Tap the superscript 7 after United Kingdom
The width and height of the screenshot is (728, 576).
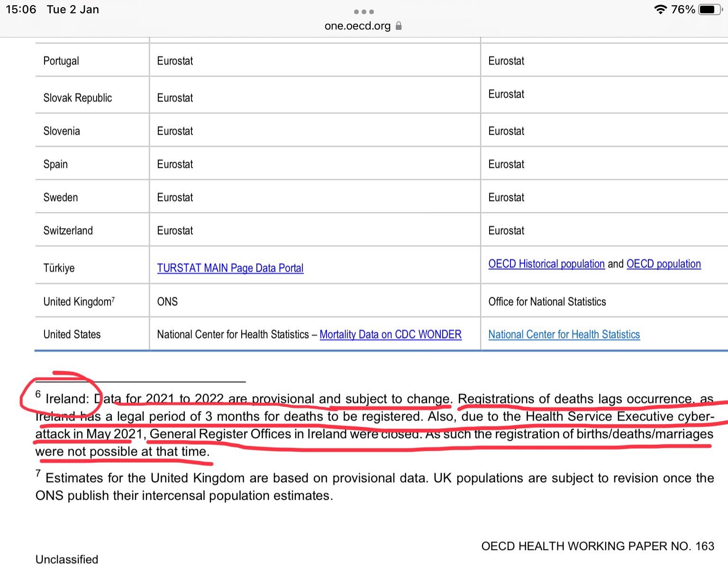click(x=113, y=299)
